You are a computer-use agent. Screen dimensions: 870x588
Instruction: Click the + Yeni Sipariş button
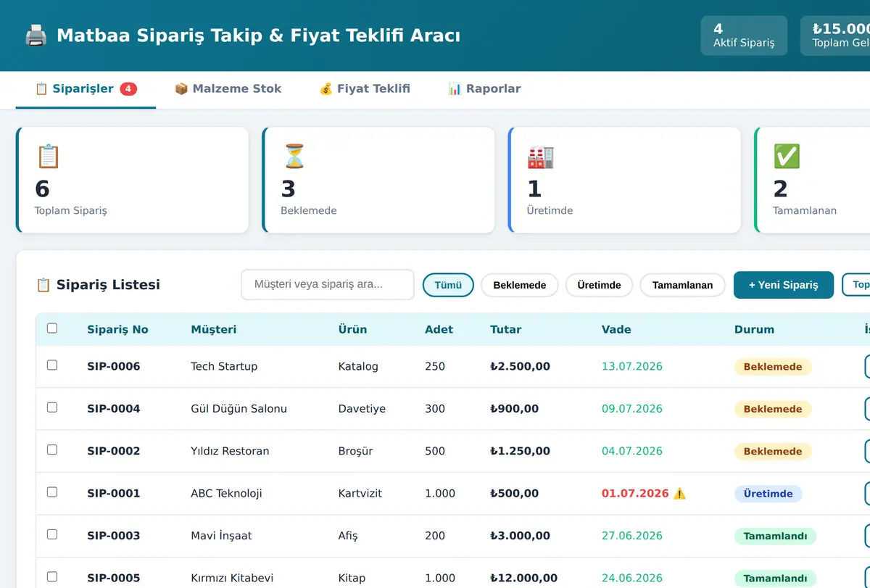point(783,285)
